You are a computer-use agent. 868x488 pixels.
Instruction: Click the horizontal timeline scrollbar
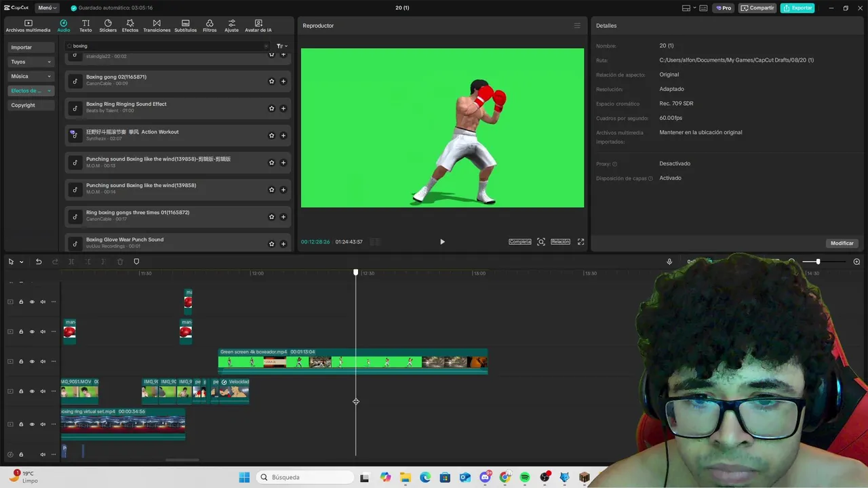pos(182,460)
